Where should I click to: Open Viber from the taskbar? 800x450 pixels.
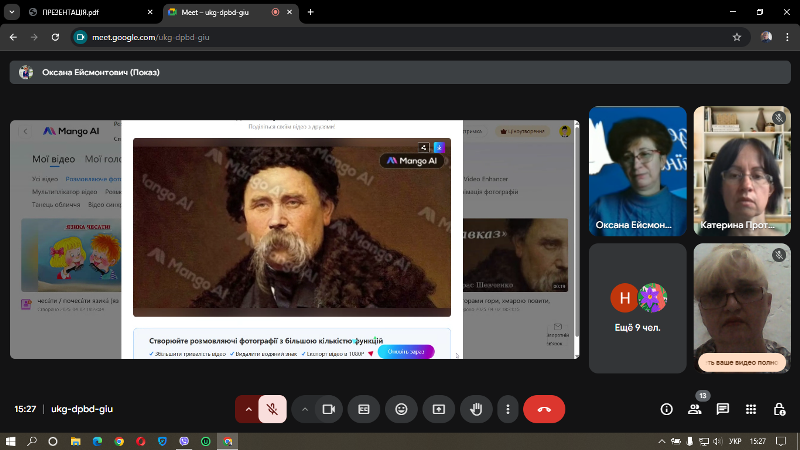(184, 441)
